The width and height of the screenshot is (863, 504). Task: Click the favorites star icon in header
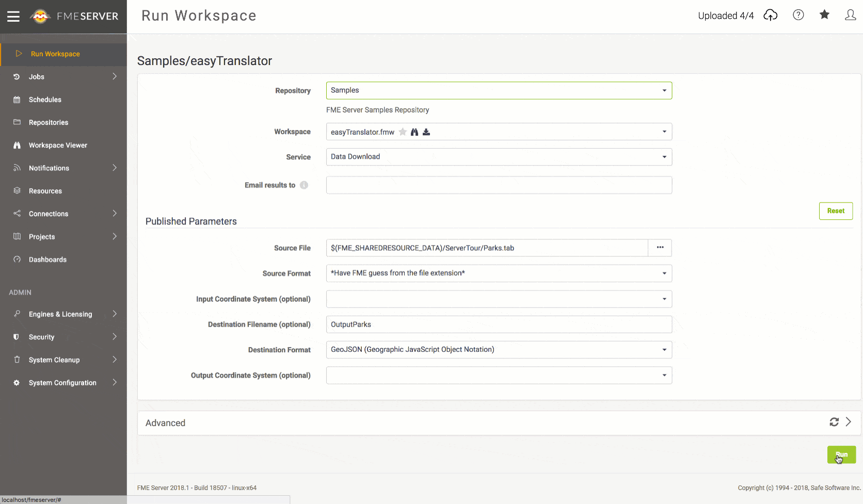click(x=824, y=14)
